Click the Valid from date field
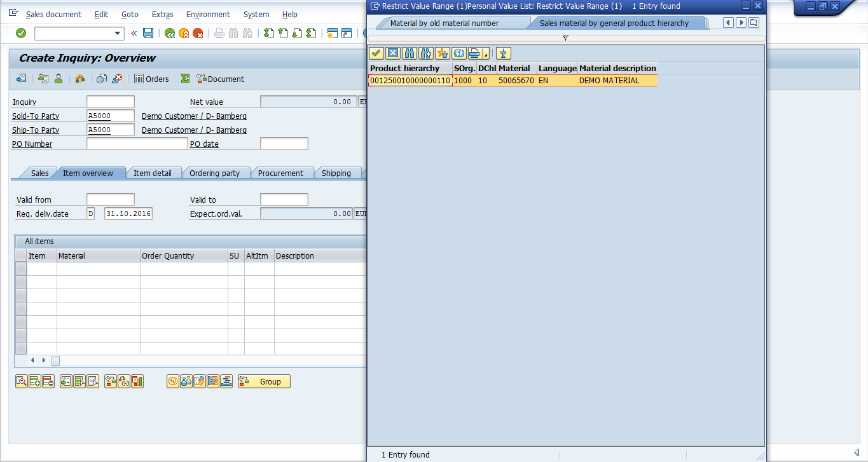Viewport: 868px width, 462px height. click(111, 200)
